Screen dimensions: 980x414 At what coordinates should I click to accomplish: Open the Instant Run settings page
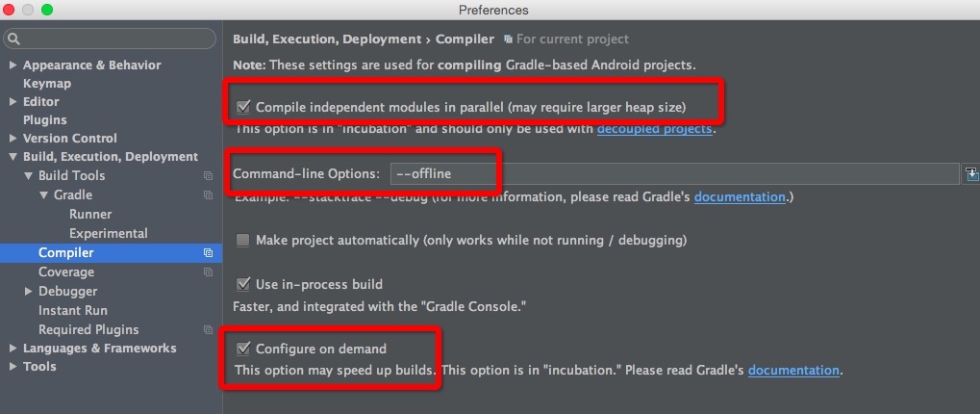click(72, 310)
